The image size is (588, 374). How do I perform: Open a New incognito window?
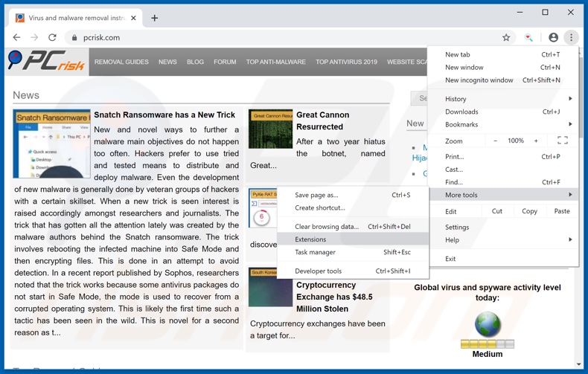click(503, 80)
